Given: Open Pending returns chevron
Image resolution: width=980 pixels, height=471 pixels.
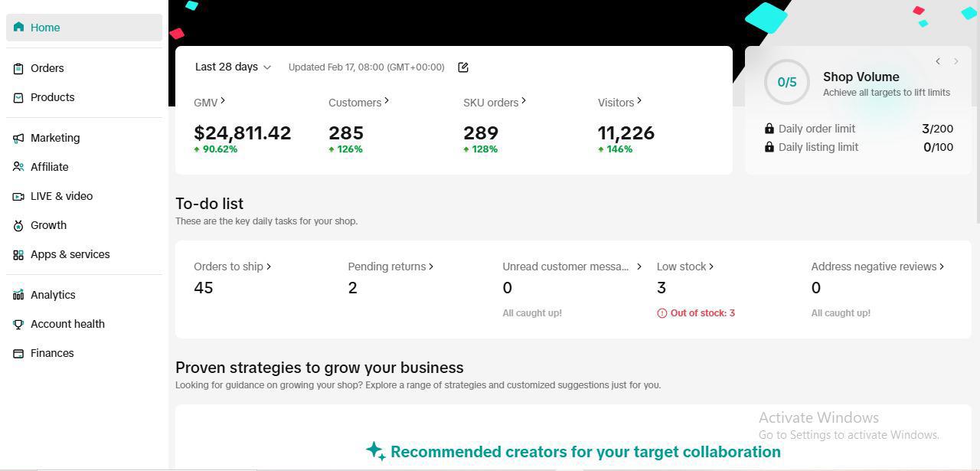Looking at the screenshot, I should (x=431, y=267).
